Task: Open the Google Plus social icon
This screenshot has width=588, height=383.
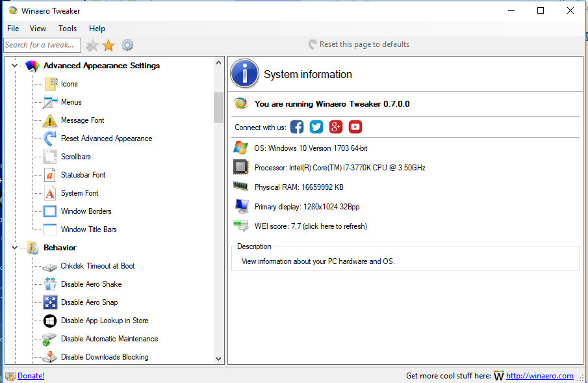Action: 336,127
